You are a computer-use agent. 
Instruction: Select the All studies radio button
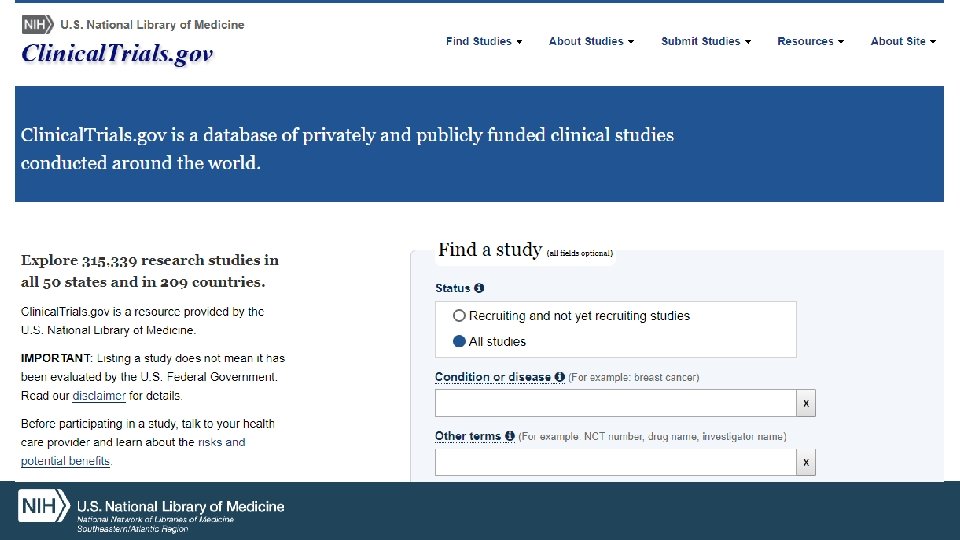pyautogui.click(x=459, y=341)
